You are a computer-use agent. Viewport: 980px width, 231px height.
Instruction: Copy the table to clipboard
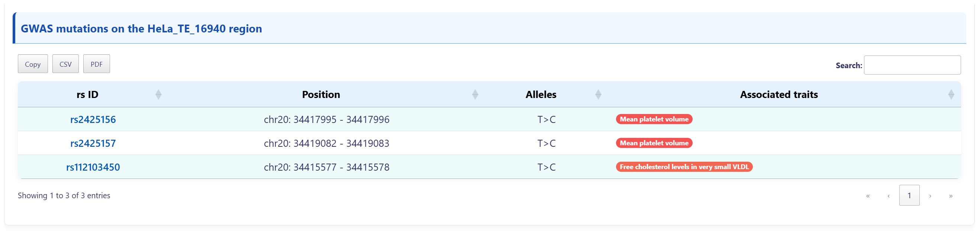(33, 64)
